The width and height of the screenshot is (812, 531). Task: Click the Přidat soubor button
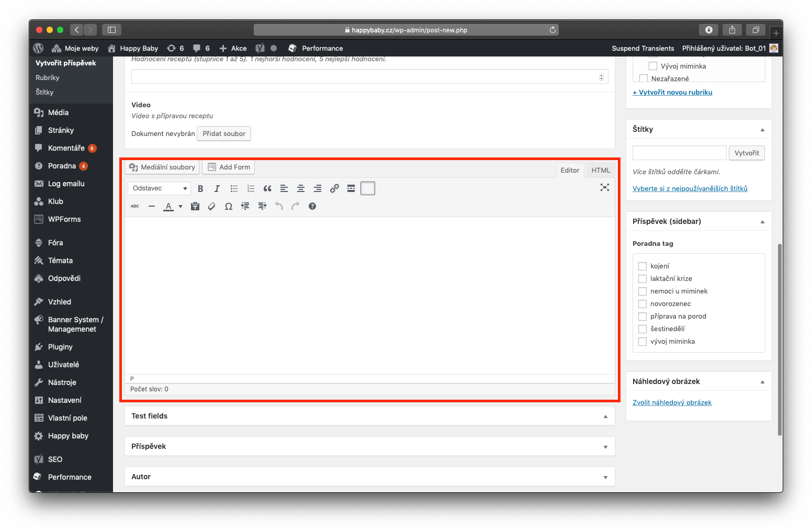[x=224, y=133]
